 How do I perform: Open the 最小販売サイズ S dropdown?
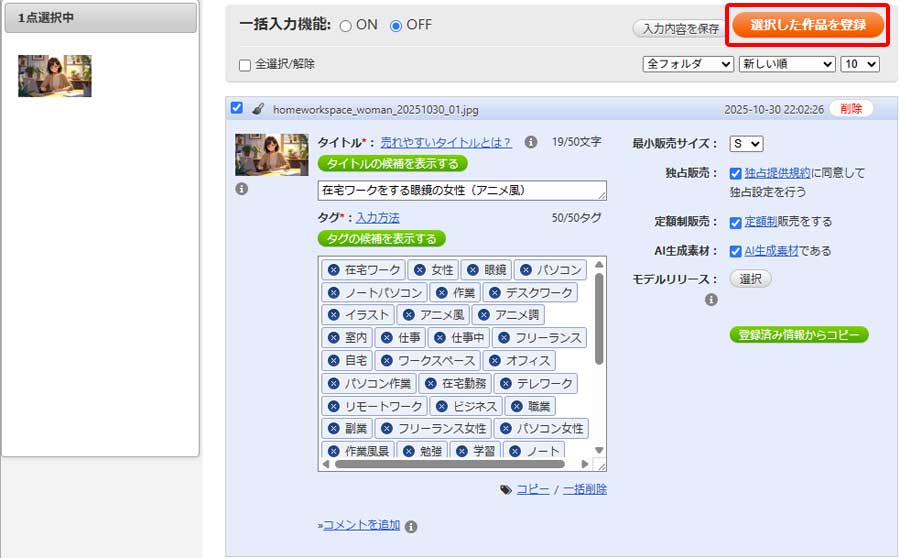tap(746, 144)
